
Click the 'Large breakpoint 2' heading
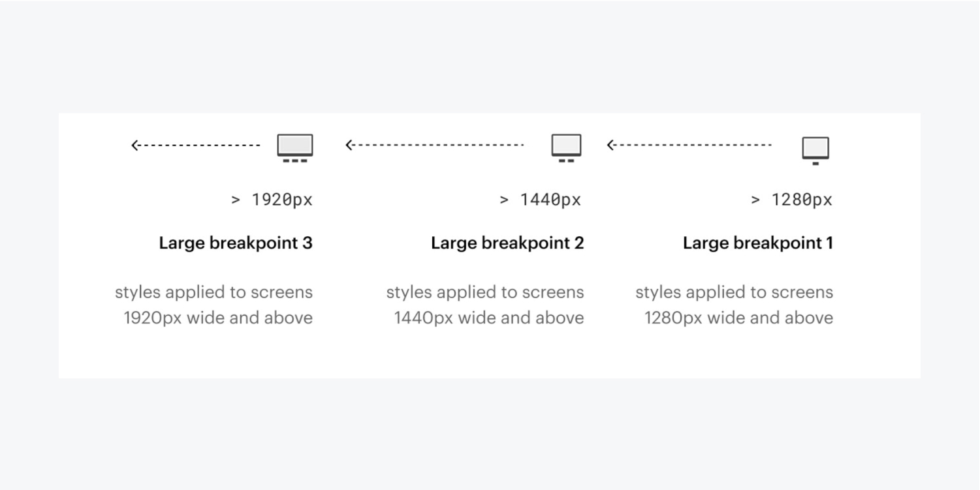pyautogui.click(x=507, y=243)
